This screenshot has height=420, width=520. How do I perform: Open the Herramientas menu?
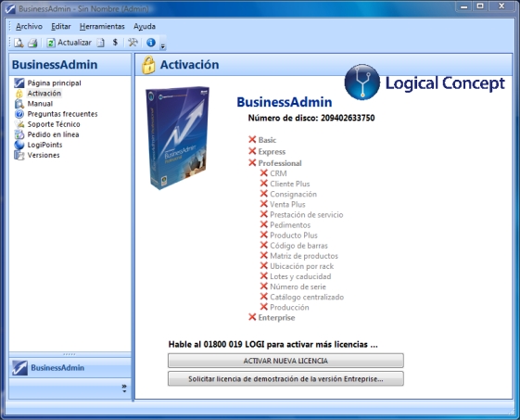click(x=102, y=26)
